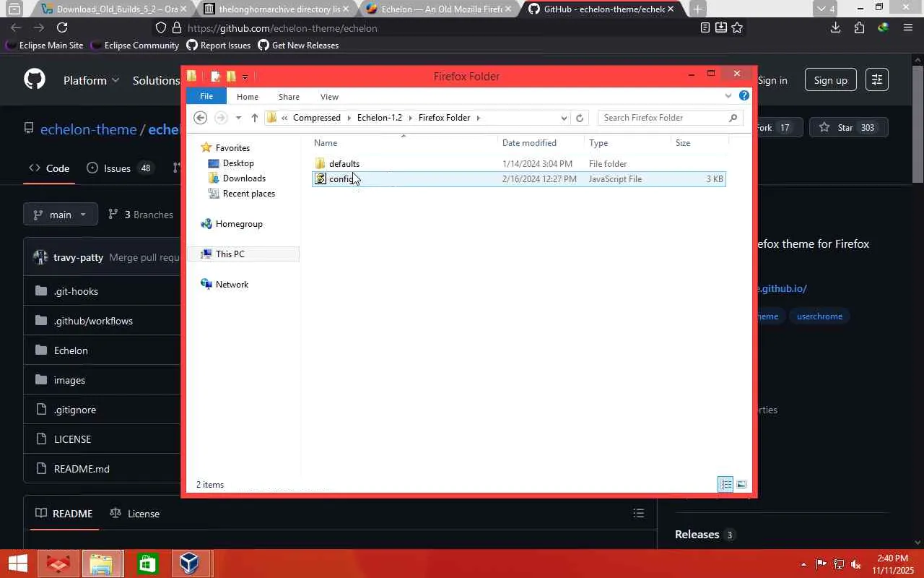924x578 pixels.
Task: Open browser Extensions puzzle icon
Action: click(859, 27)
